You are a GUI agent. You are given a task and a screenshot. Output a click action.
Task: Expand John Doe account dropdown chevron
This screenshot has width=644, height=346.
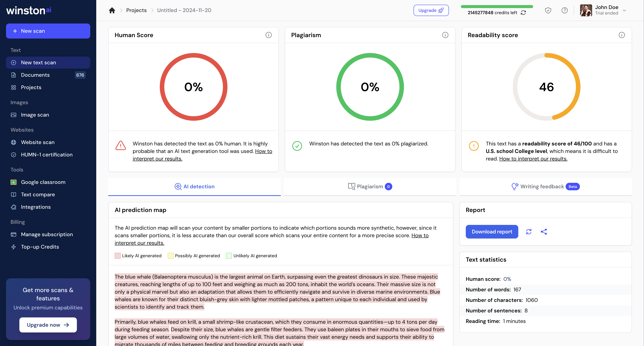click(x=624, y=10)
